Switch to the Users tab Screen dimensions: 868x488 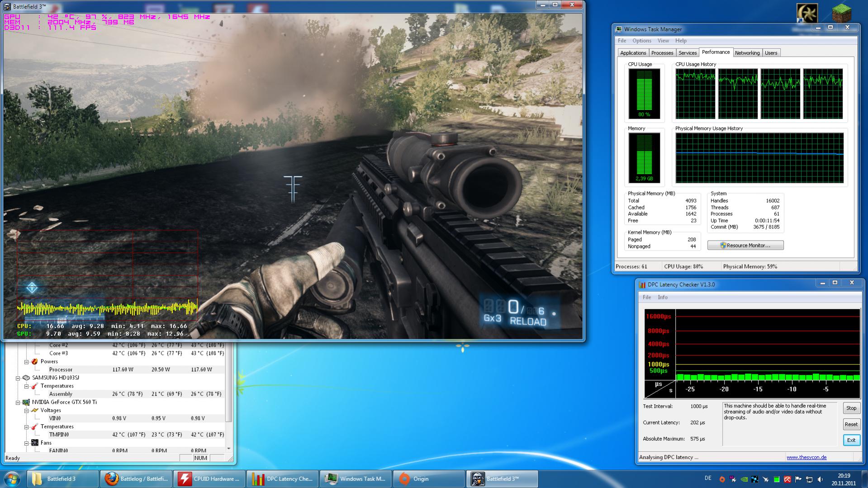[x=771, y=53]
